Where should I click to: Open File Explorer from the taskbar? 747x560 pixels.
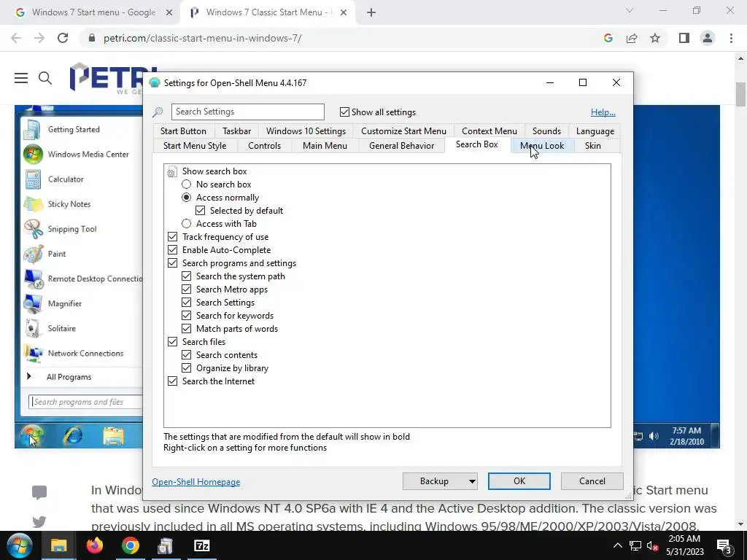(58, 545)
